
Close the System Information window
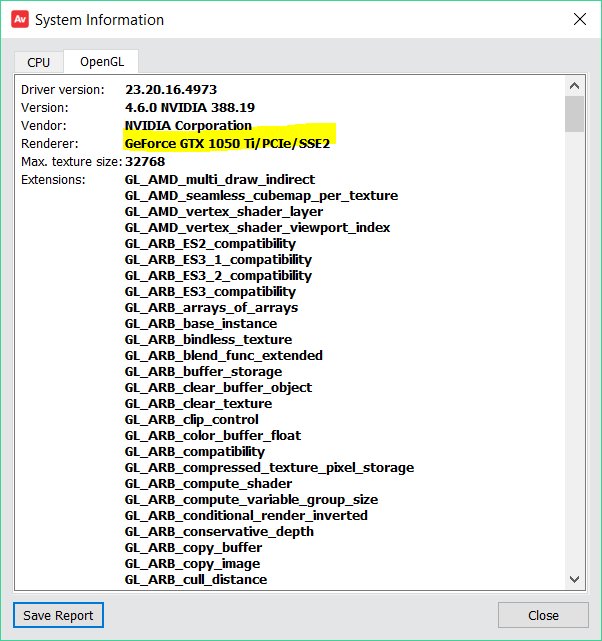pyautogui.click(x=580, y=19)
